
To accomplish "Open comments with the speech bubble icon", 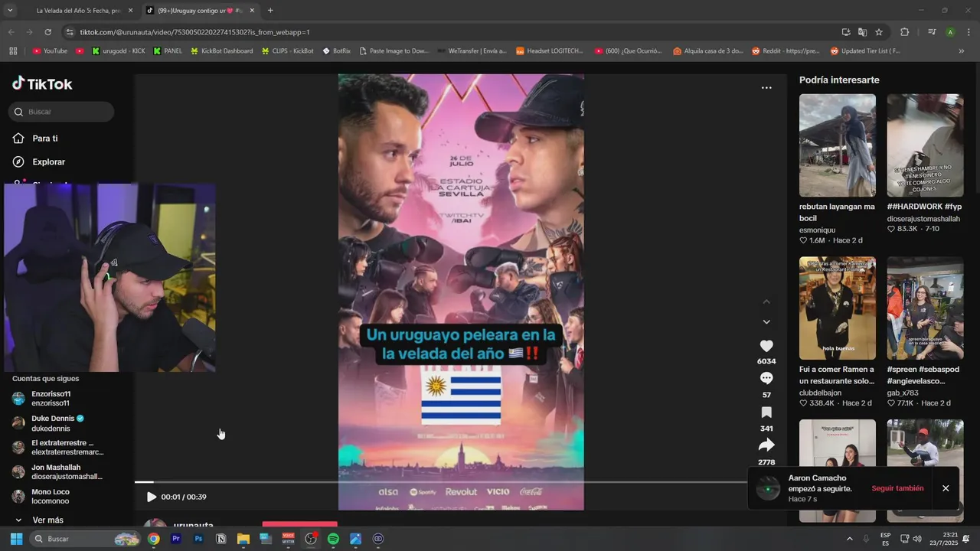I will point(766,379).
